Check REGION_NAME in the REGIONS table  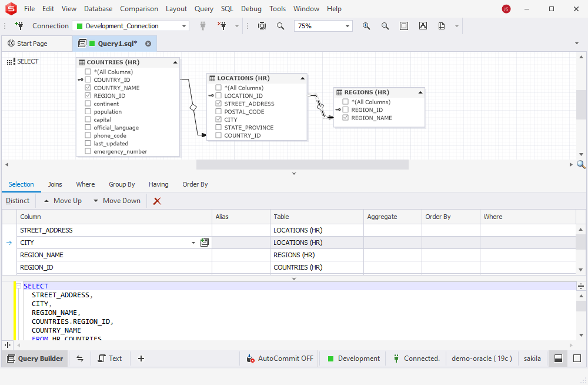click(345, 117)
